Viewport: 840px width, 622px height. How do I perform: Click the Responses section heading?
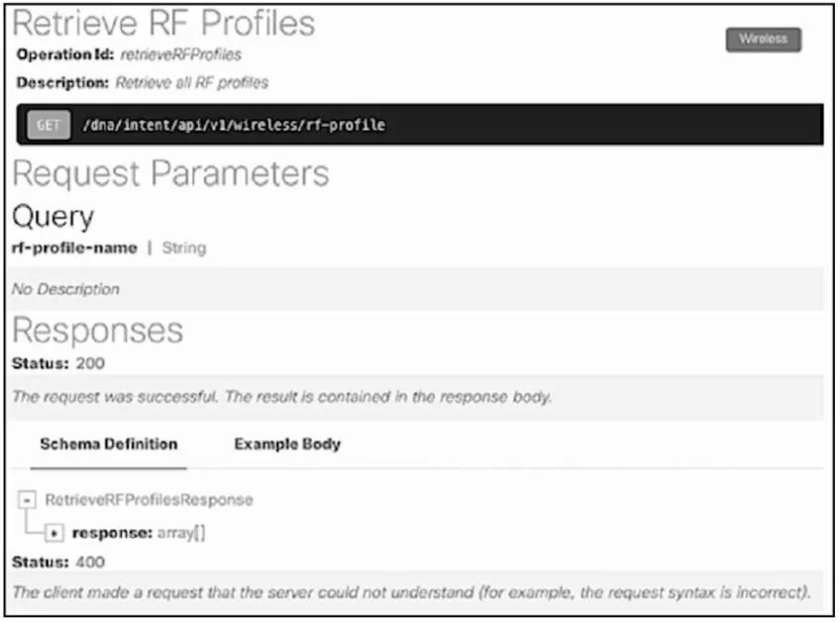(x=97, y=330)
